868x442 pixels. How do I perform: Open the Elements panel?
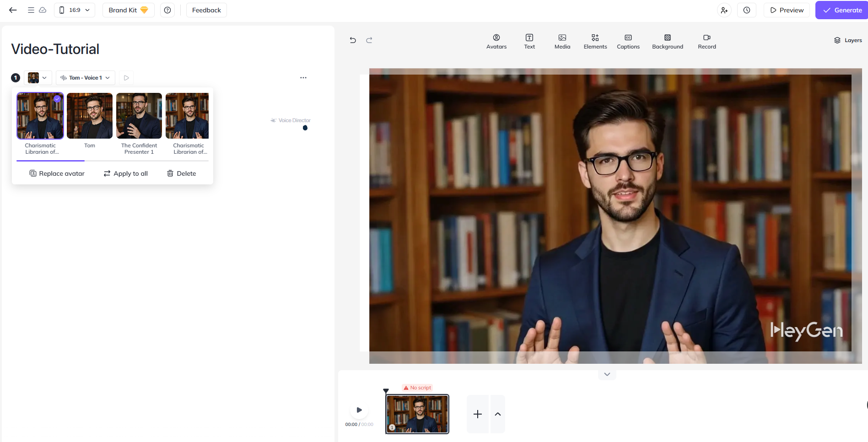point(595,41)
